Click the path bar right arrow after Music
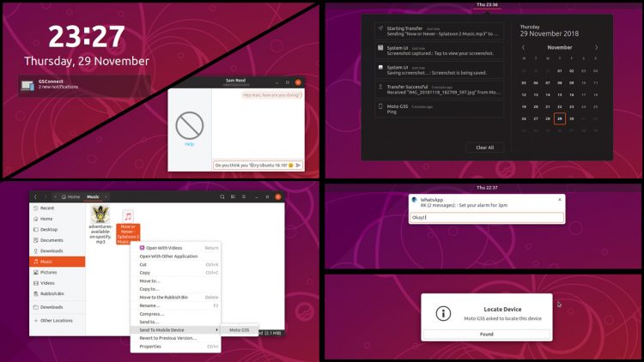Viewport: 644px width, 362px height. pos(106,197)
